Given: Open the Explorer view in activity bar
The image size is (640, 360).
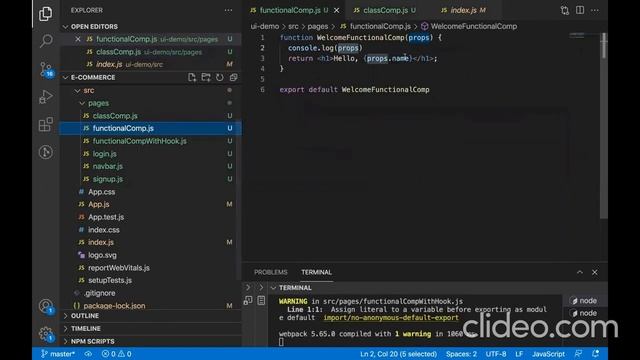Looking at the screenshot, I should [45, 14].
